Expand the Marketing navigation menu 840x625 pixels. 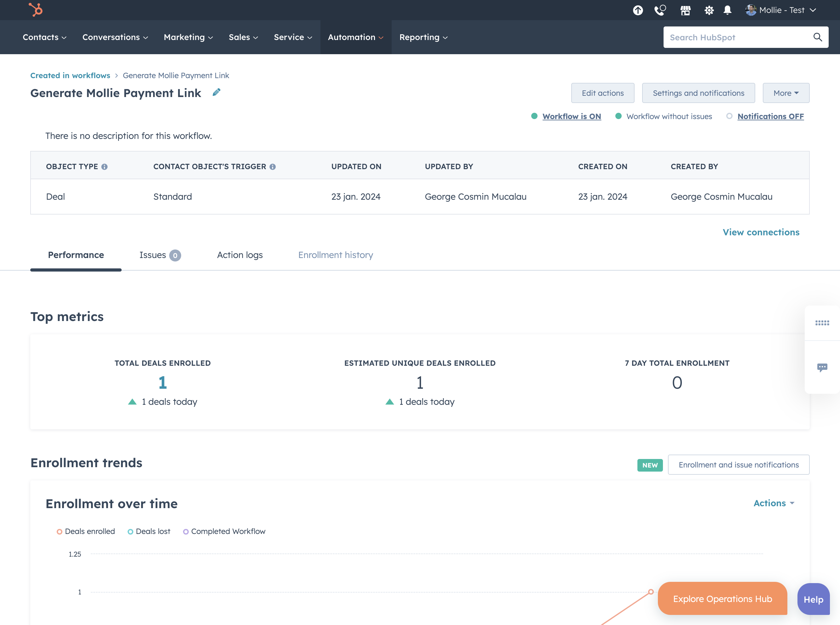[188, 37]
